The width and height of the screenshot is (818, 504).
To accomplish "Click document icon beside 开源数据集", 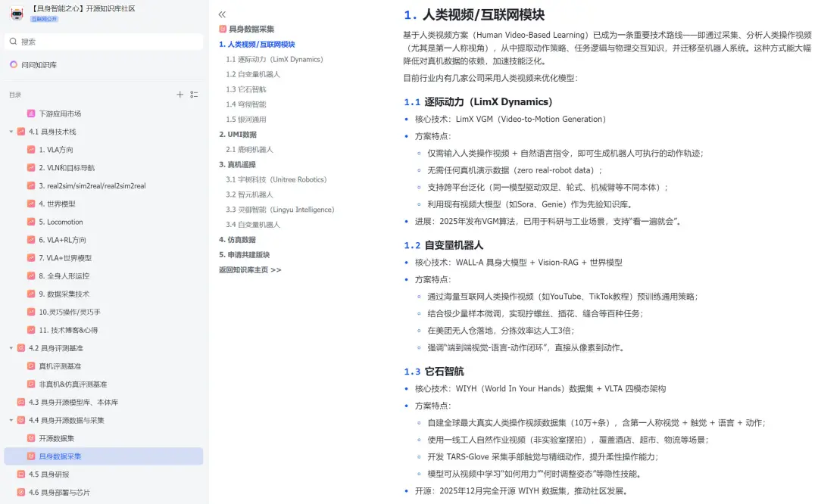I will 31,438.
